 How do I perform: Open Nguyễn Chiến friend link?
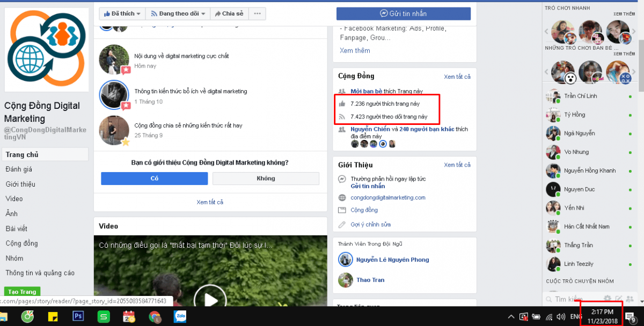pos(370,129)
